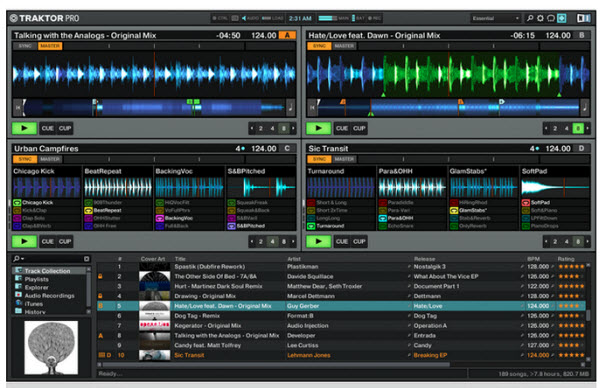The height and width of the screenshot is (388, 600).
Task: Click CUP on Deck B
Action: coord(359,128)
